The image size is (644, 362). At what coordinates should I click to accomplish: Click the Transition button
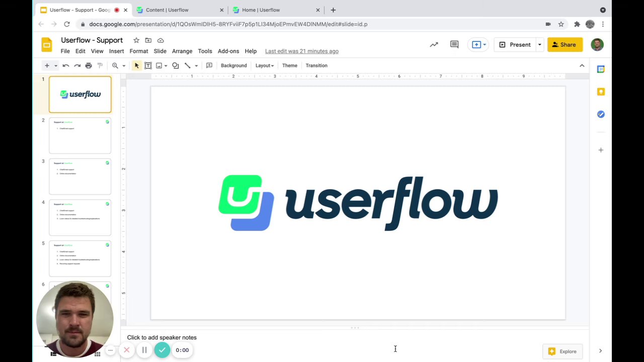pos(316,65)
